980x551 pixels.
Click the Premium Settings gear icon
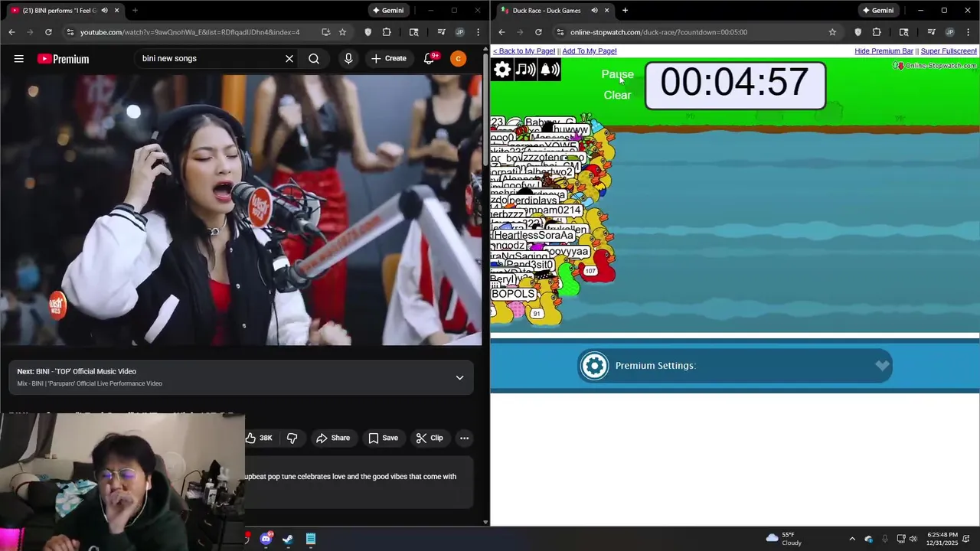(594, 366)
